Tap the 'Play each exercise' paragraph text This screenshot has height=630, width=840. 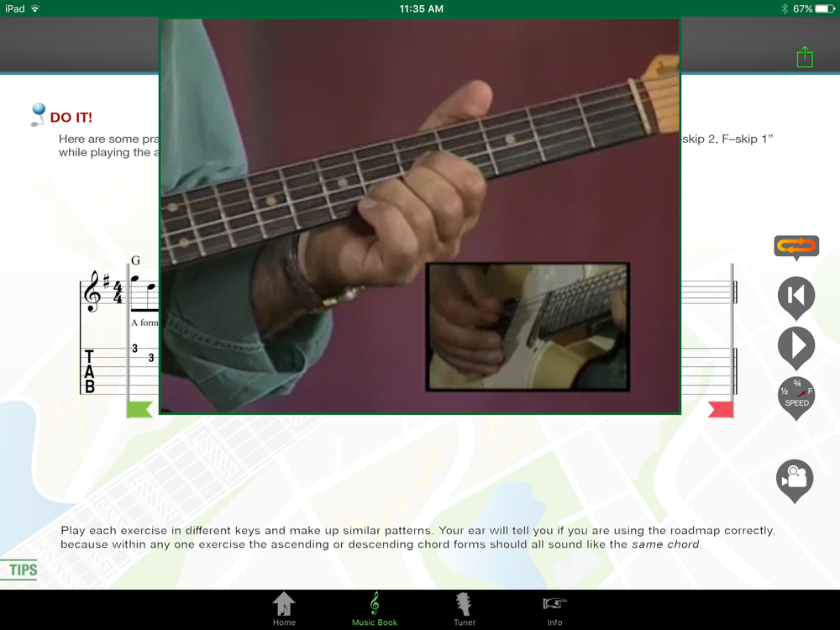coord(417,538)
